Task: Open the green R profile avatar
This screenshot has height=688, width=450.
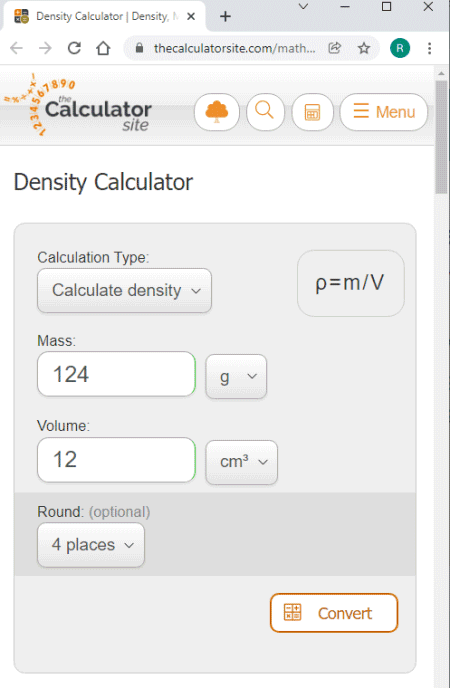Action: 400,48
